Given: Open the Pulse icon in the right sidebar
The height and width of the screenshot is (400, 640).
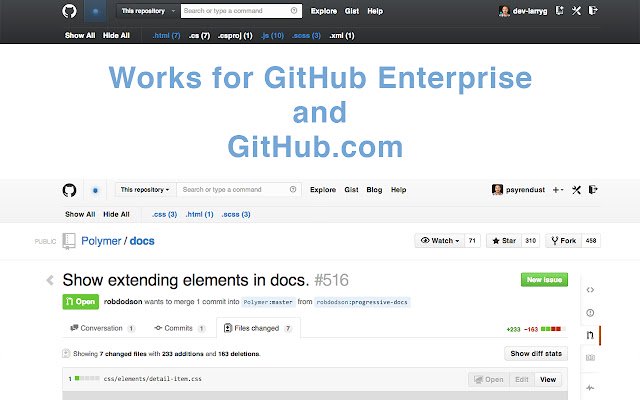Looking at the screenshot, I should pos(590,387).
